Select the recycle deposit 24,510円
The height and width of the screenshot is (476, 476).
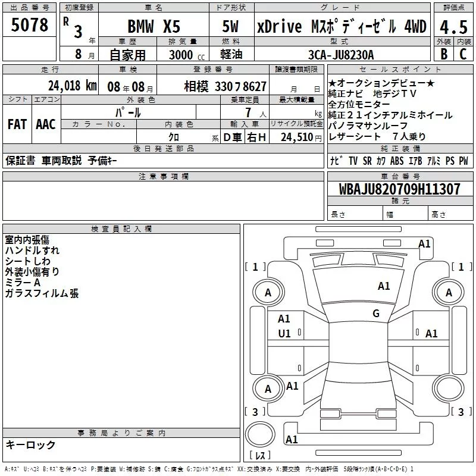[301, 137]
